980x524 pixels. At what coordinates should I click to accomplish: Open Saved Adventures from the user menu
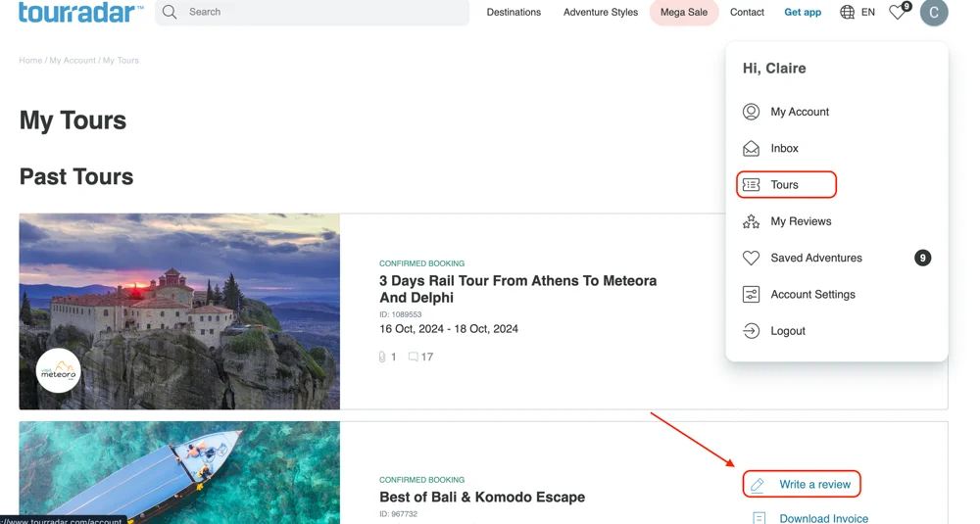pyautogui.click(x=816, y=258)
